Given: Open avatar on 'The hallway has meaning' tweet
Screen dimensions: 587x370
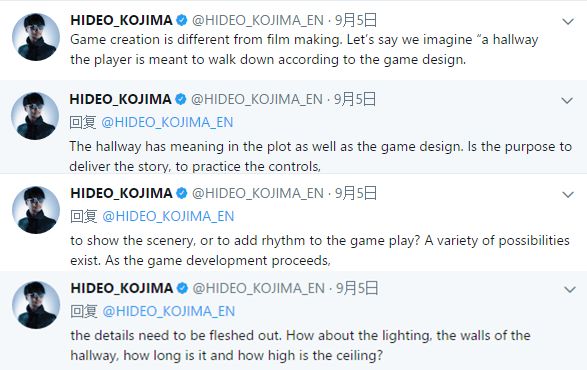Looking at the screenshot, I should (x=35, y=116).
